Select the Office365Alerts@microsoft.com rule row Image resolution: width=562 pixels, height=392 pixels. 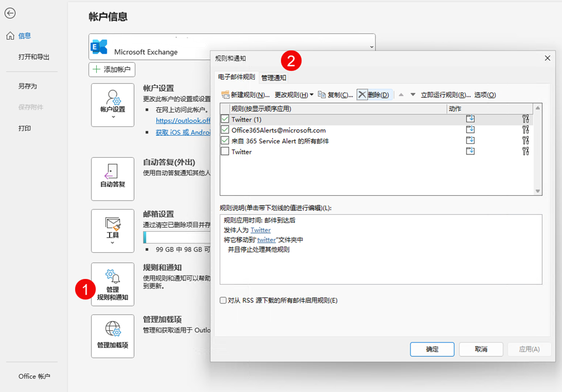(377, 130)
